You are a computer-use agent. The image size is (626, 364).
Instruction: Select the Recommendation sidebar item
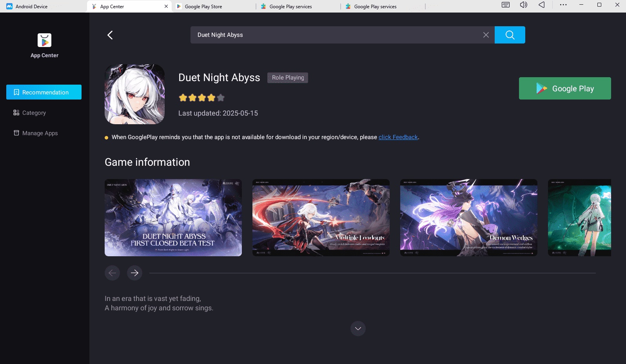(x=44, y=92)
